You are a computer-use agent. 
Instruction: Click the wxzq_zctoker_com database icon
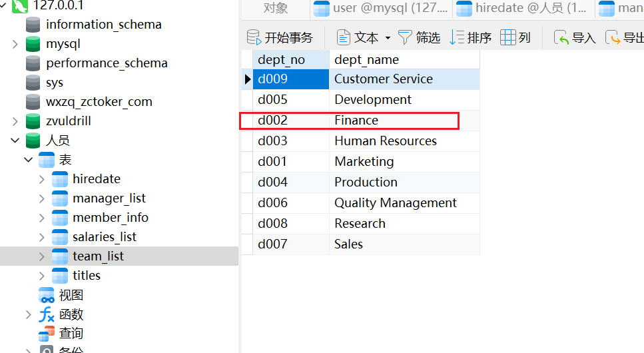33,102
